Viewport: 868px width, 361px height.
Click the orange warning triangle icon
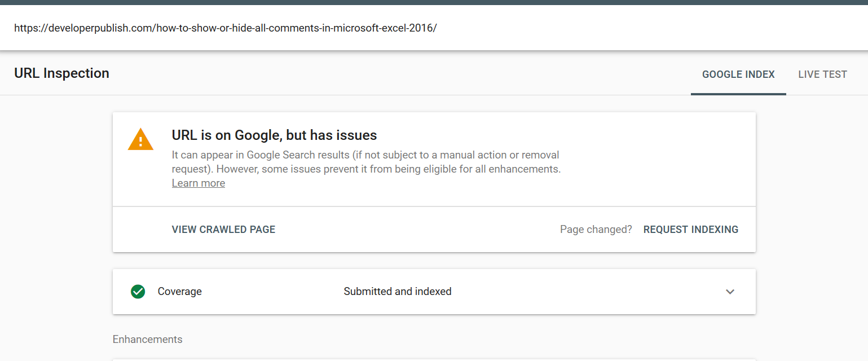pos(140,139)
